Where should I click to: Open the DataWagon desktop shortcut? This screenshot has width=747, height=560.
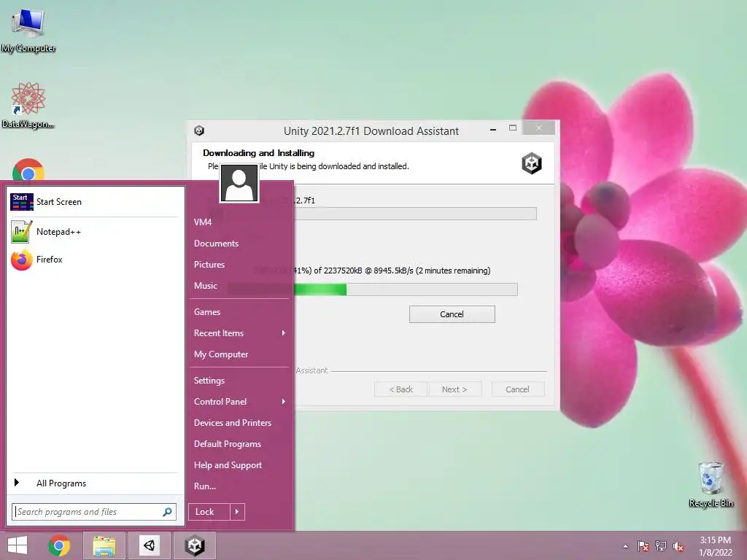point(28,105)
